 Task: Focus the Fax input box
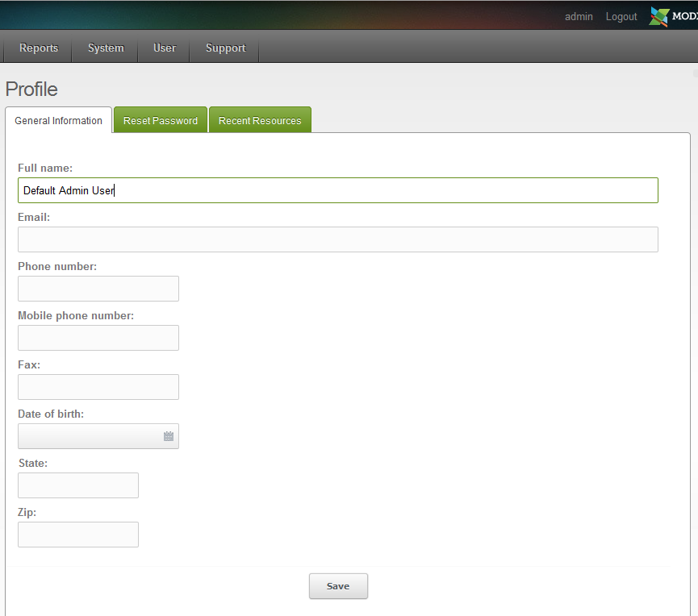pyautogui.click(x=98, y=387)
